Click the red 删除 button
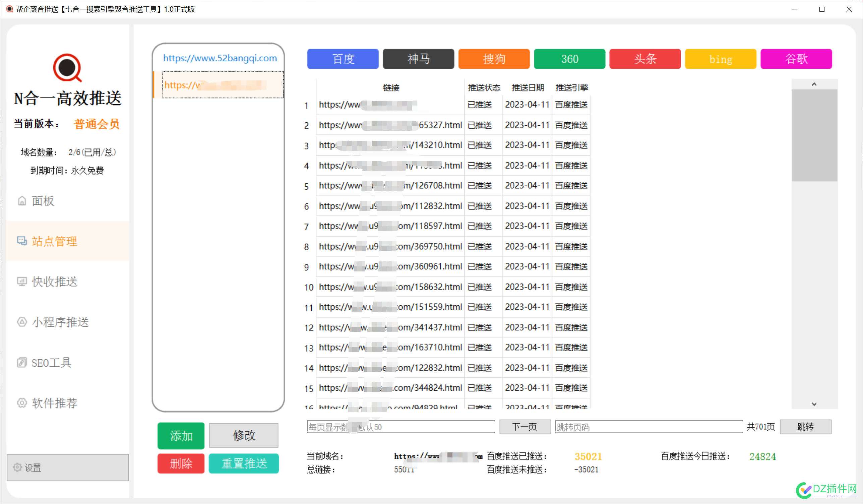863x504 pixels. coord(181,463)
